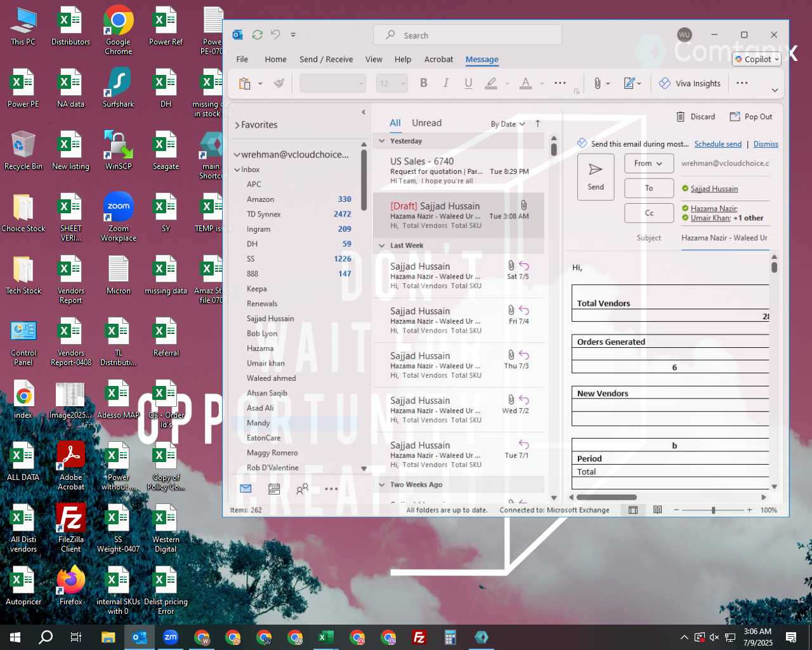Click the To recipients button
Screen dimensions: 812x650
coord(649,188)
